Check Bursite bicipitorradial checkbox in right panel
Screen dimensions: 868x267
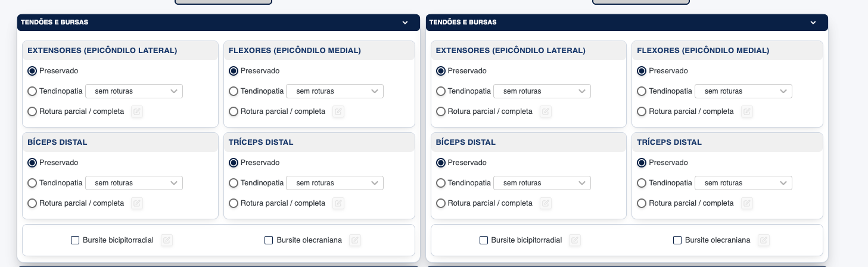click(484, 240)
